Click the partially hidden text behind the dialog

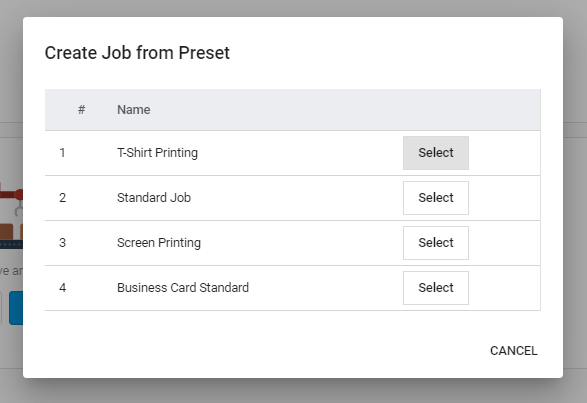pos(11,270)
